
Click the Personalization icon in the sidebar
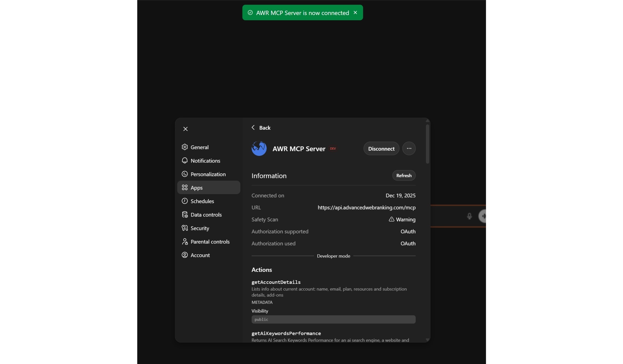(185, 174)
